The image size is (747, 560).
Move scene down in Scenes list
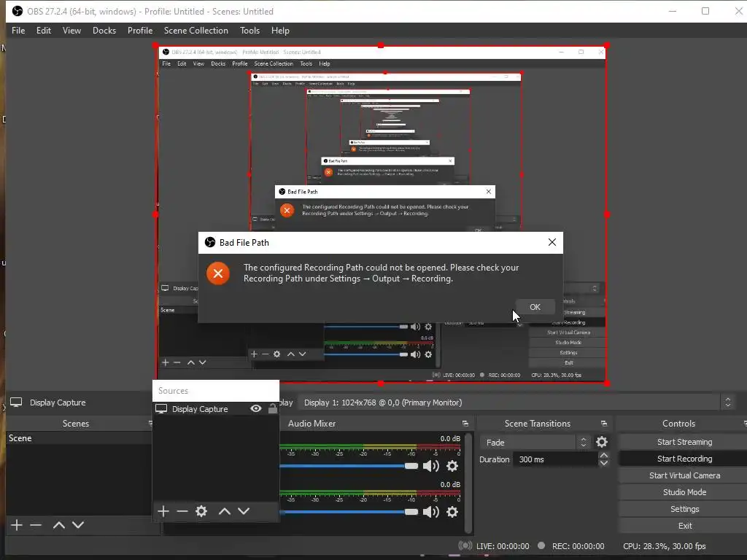pyautogui.click(x=78, y=525)
